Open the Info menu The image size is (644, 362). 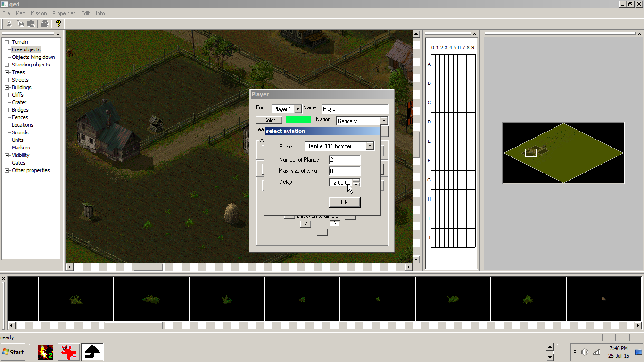(100, 13)
